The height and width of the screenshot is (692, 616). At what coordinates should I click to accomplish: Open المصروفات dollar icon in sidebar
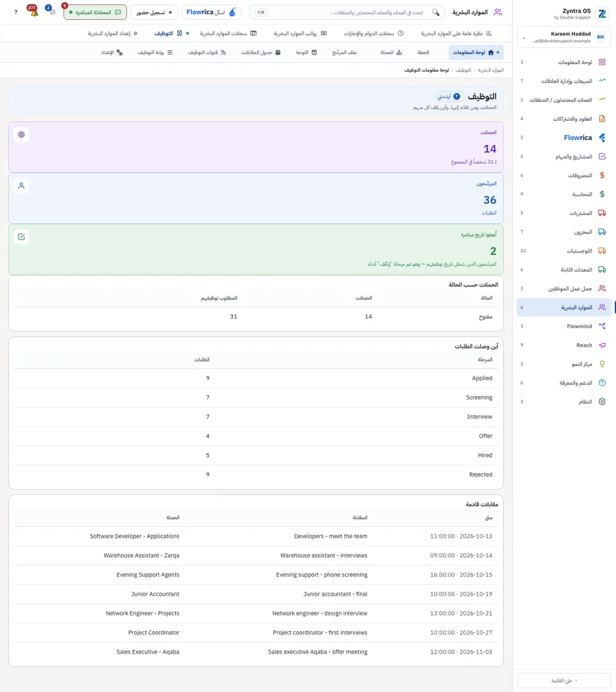click(602, 175)
